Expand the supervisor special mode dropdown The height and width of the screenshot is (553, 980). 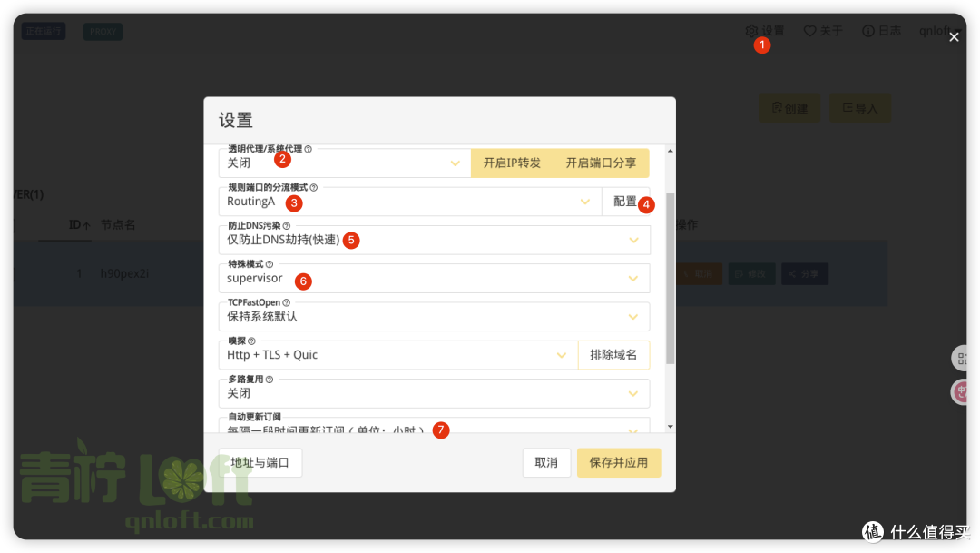tap(435, 279)
